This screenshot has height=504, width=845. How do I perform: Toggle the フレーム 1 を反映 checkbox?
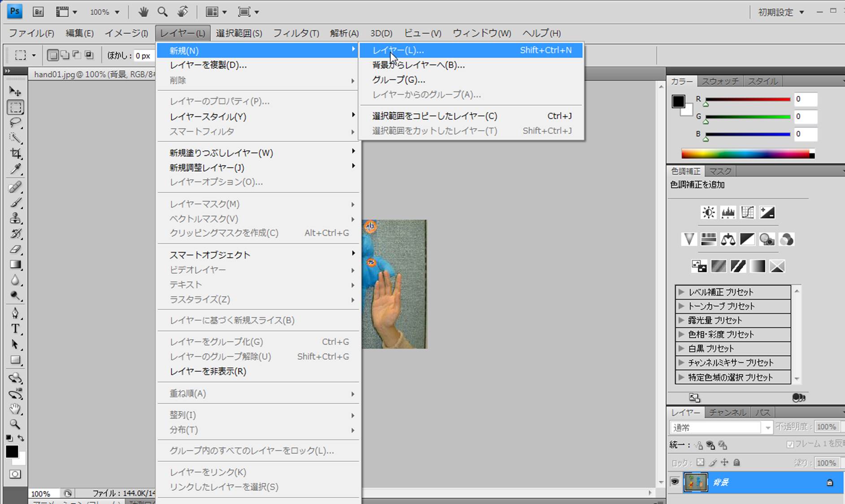790,444
